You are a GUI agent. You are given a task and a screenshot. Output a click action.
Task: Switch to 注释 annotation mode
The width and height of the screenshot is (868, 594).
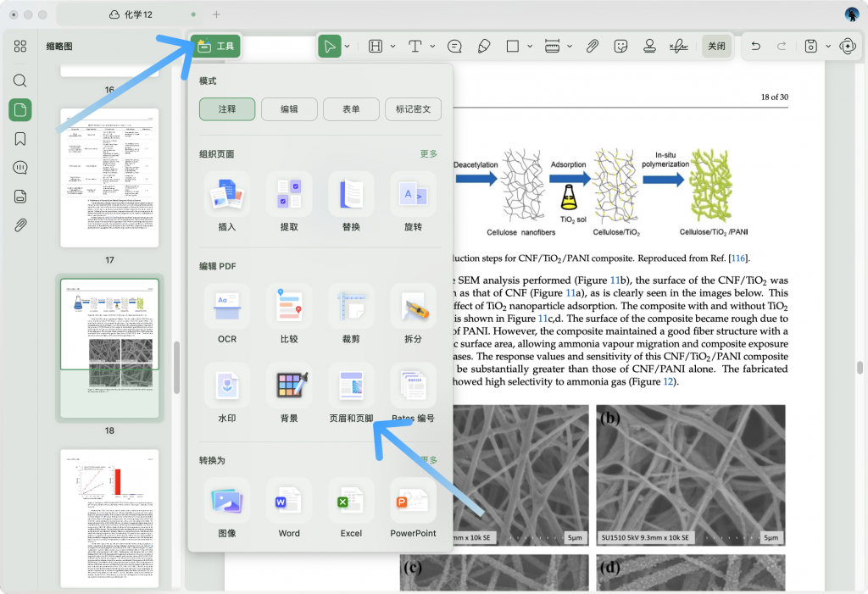point(227,109)
